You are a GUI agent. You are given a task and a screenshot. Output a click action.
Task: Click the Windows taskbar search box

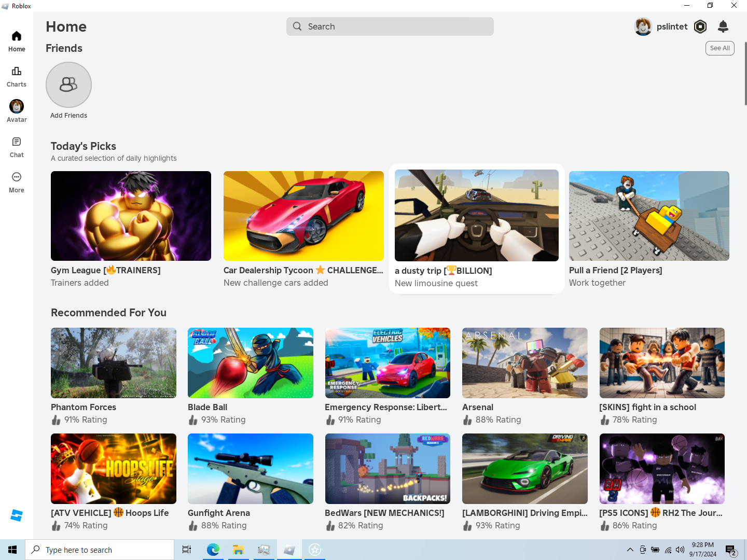click(x=100, y=550)
